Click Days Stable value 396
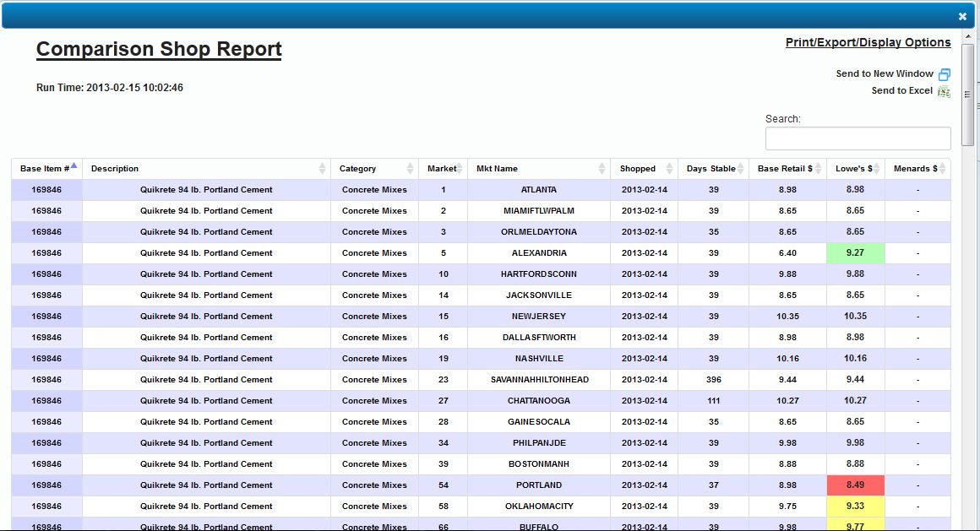This screenshot has width=980, height=531. click(x=714, y=380)
